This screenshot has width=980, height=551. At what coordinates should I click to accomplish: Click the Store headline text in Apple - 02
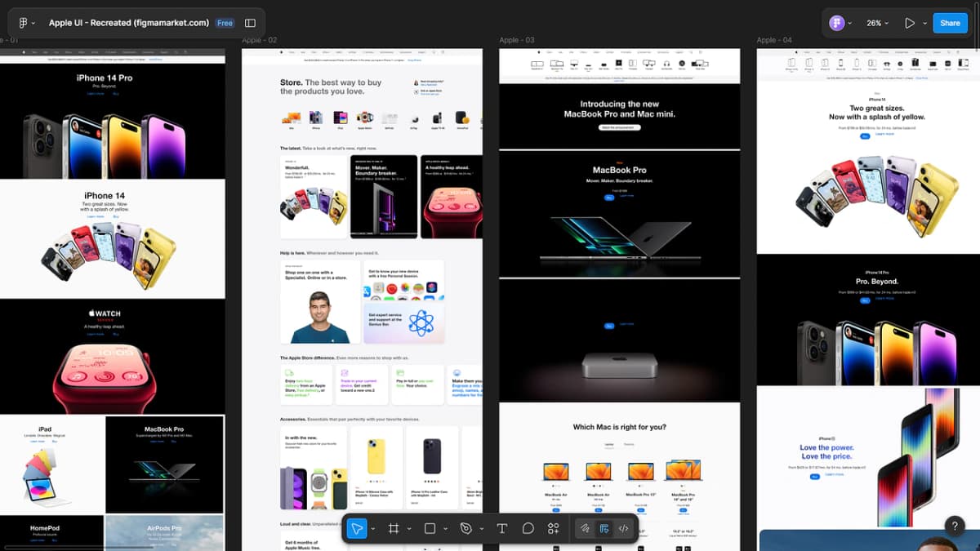331,87
